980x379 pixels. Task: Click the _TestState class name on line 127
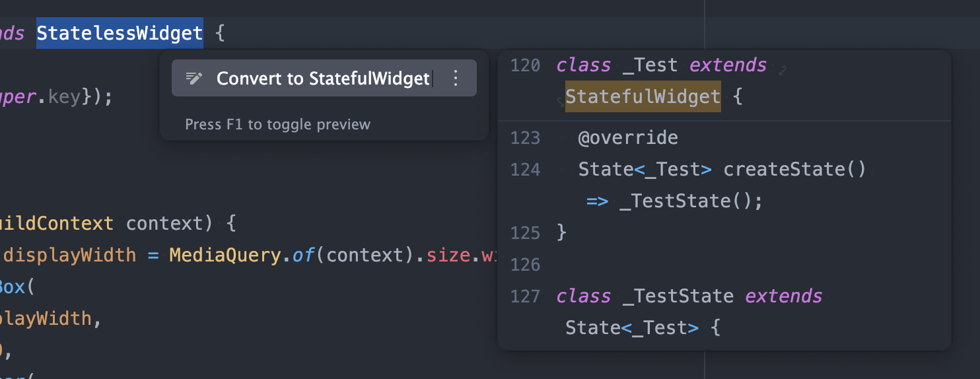678,296
